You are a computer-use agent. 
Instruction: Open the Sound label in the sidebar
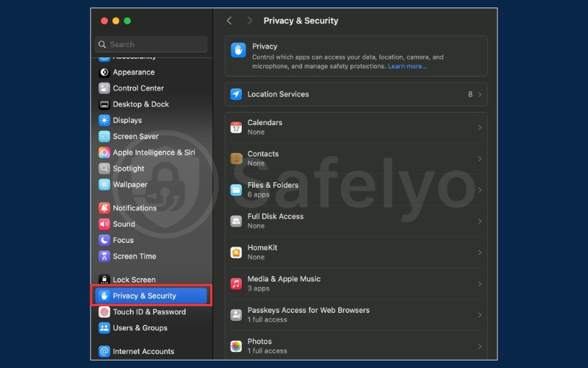(123, 224)
